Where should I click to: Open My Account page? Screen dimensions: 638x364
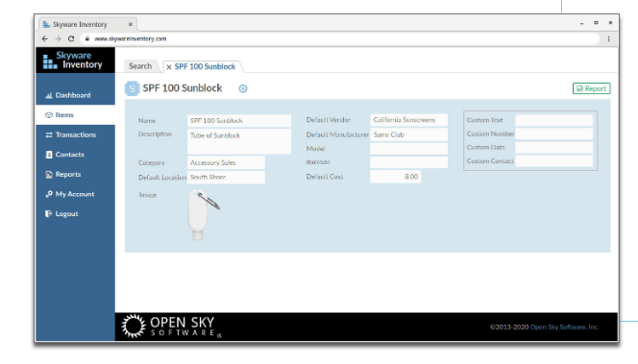[x=75, y=194]
